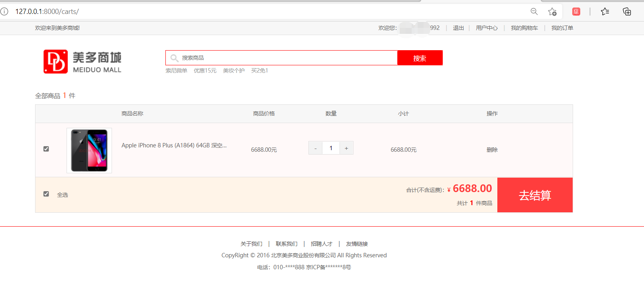Click the 6688.00元 subtotal cell
The width and height of the screenshot is (644, 282).
point(404,150)
